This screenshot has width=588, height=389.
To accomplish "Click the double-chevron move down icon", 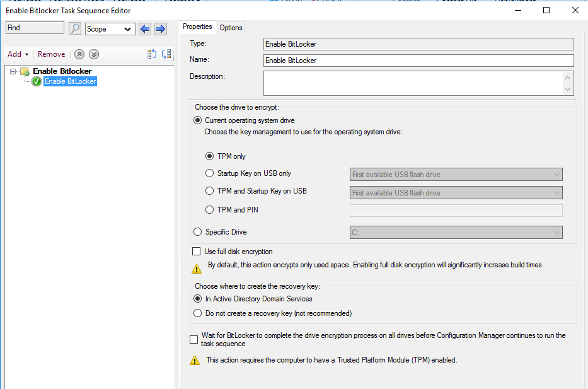I will point(93,54).
